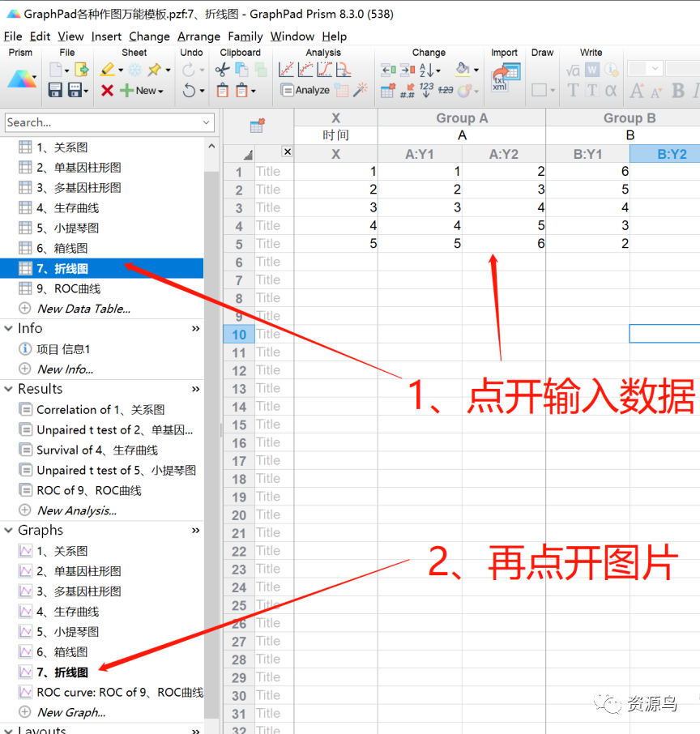The height and width of the screenshot is (734, 700).
Task: Click the freeze snowflake icon
Action: point(134,70)
